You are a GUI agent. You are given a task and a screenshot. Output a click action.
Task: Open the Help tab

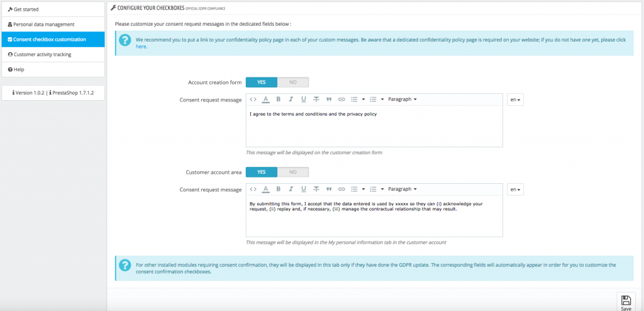(53, 69)
